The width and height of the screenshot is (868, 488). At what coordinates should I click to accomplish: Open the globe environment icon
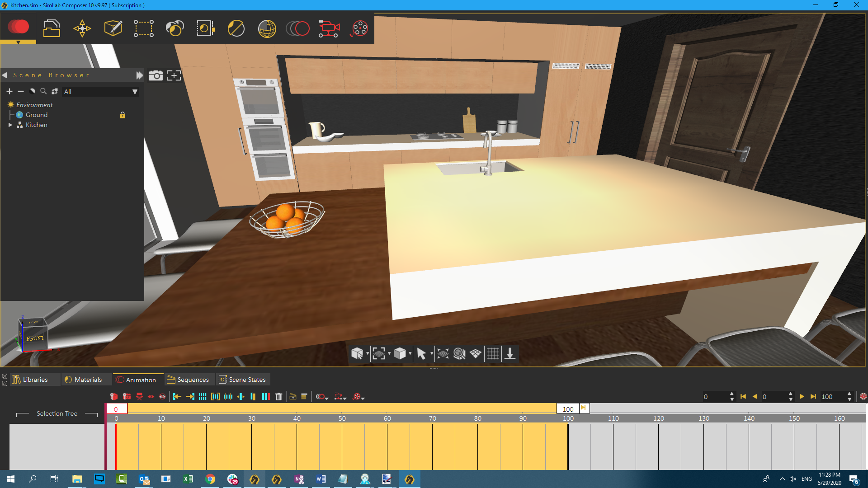click(x=267, y=28)
